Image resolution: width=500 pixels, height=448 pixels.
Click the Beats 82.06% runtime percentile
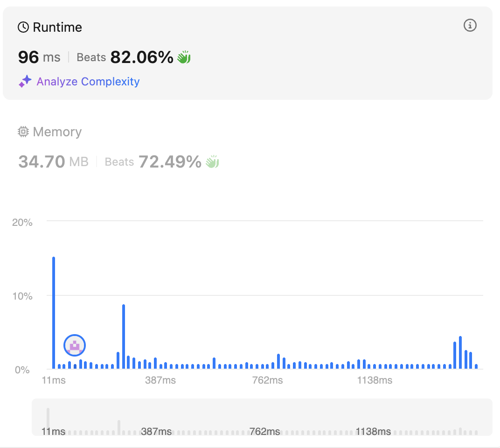coord(125,57)
